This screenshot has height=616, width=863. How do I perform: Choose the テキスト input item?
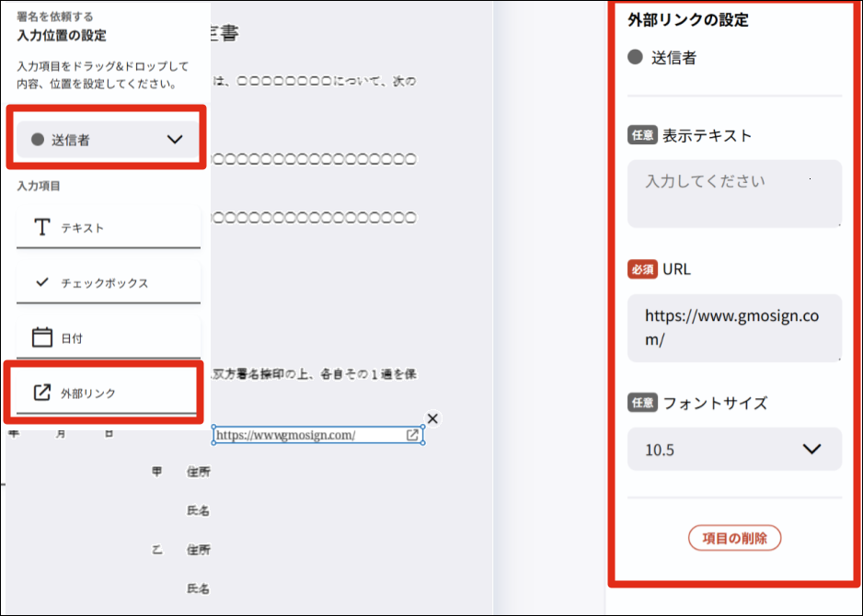tap(109, 228)
